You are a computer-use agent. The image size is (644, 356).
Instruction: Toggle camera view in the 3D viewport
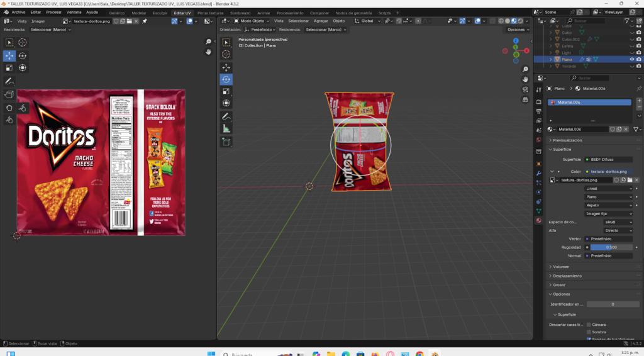[525, 89]
